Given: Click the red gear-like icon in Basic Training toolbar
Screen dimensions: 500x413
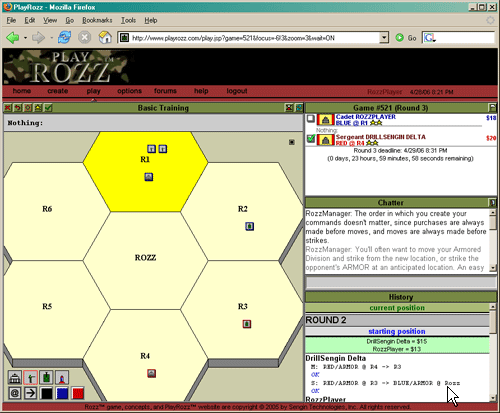Looking at the screenshot, I should 28,108.
